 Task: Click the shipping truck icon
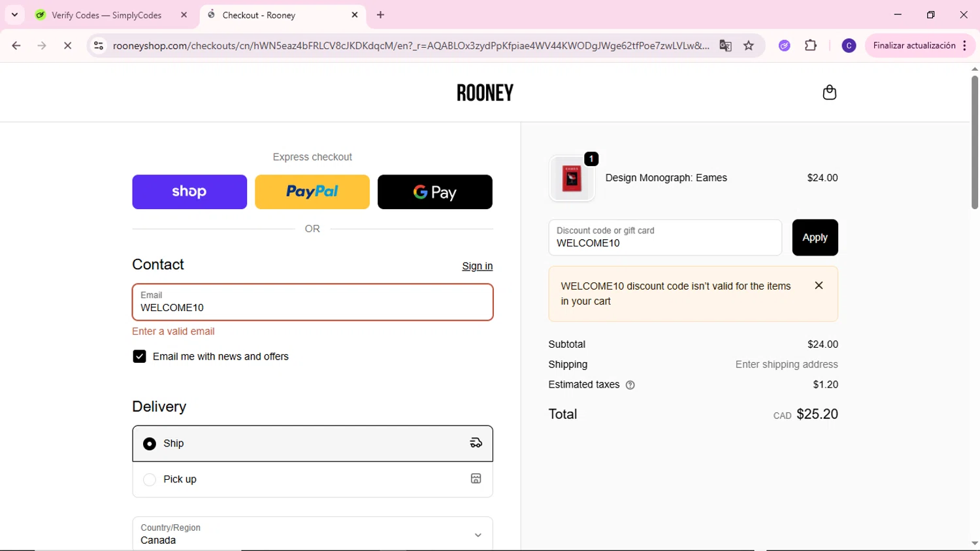coord(476,443)
